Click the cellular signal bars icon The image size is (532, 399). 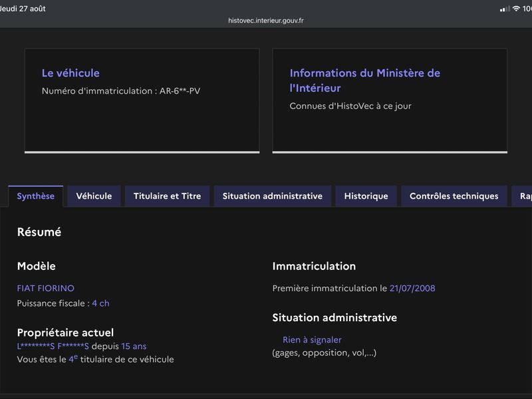tap(505, 9)
